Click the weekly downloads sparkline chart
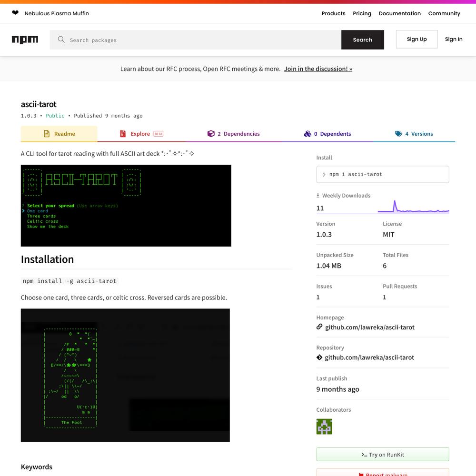The width and height of the screenshot is (476, 476). click(x=413, y=207)
